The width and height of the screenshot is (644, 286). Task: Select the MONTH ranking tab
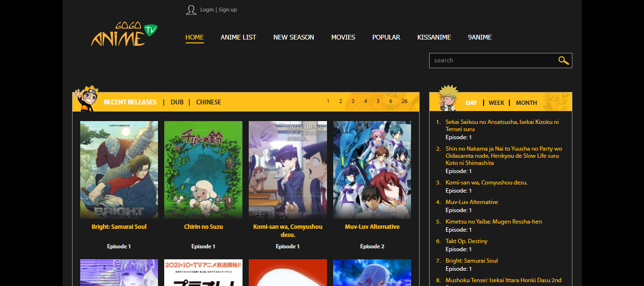tap(527, 102)
